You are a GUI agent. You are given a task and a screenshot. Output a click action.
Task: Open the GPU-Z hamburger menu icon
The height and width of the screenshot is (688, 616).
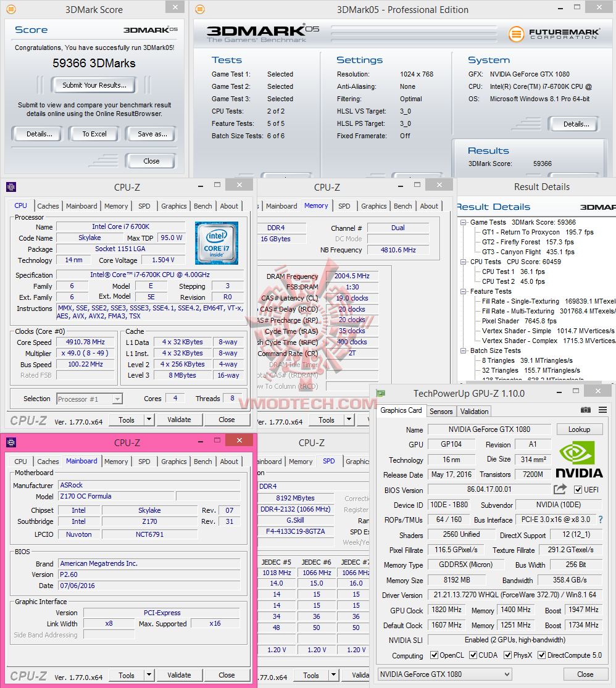603,410
